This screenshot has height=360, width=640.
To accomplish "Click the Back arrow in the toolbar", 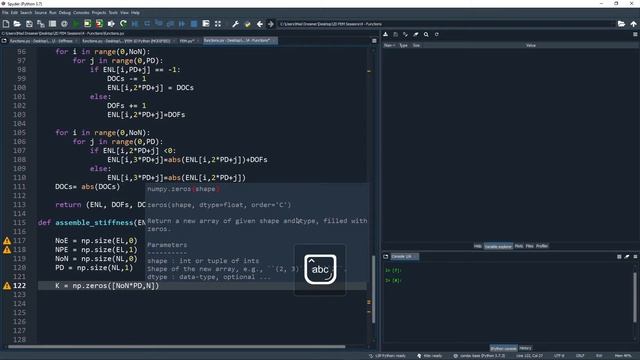I will [x=260, y=24].
